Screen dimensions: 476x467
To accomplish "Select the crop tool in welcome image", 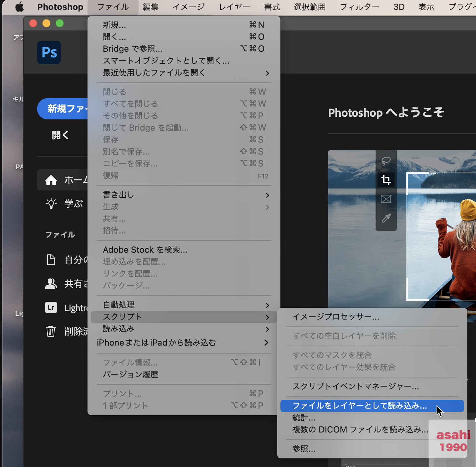I will 386,180.
